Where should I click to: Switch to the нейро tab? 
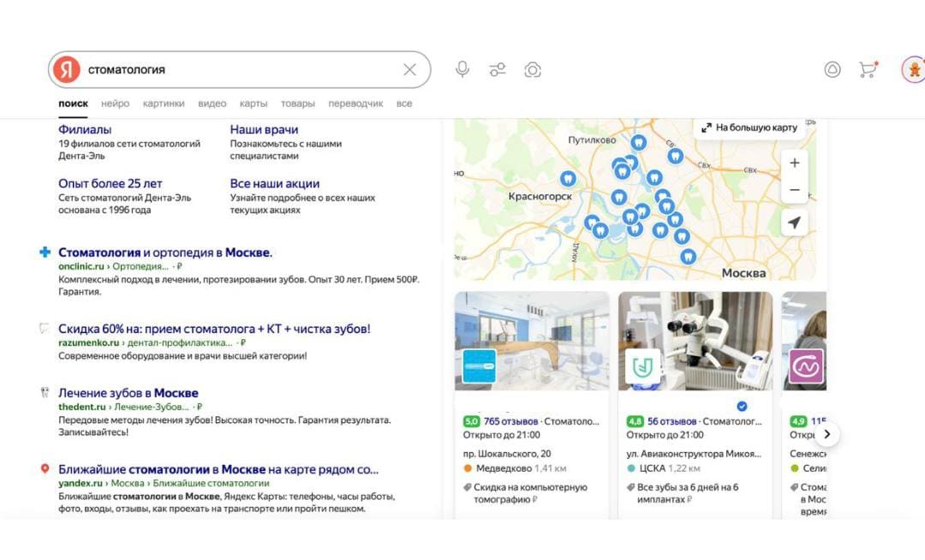point(115,103)
